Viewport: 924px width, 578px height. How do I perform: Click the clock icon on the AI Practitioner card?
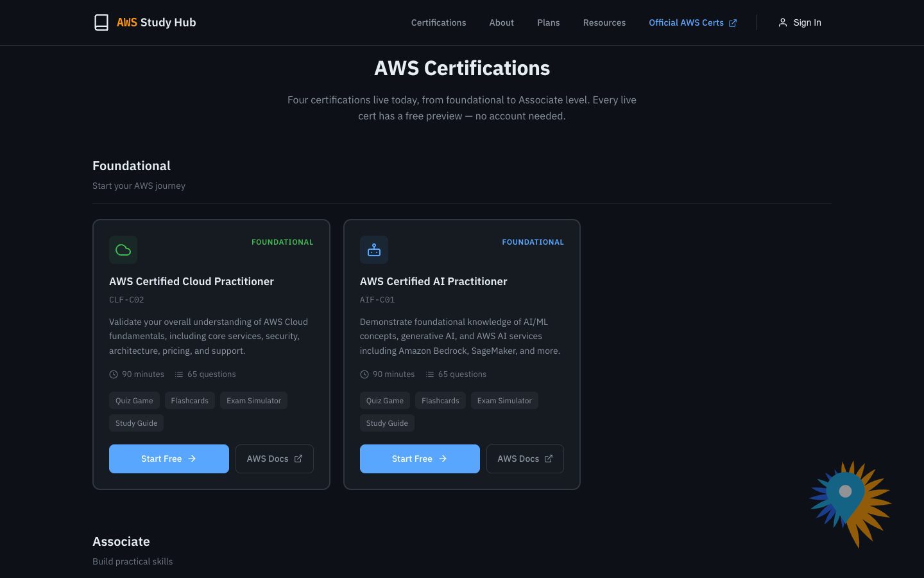(364, 374)
